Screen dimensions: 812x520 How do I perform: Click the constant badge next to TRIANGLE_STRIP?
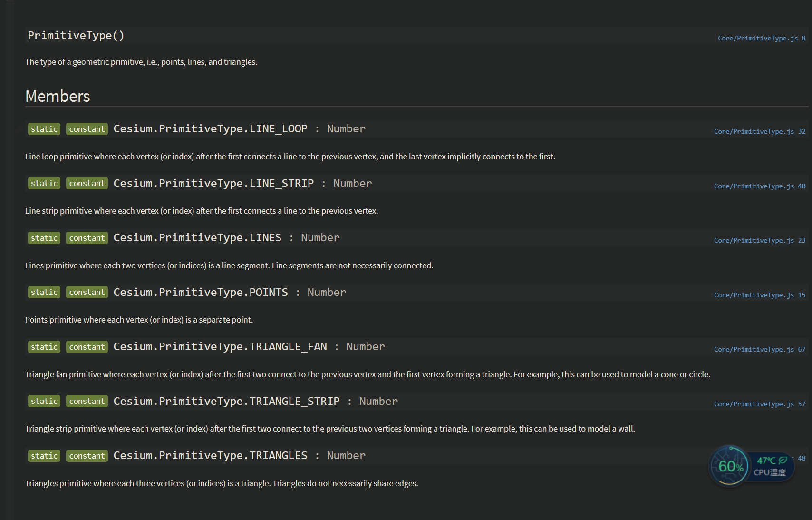[x=87, y=401]
